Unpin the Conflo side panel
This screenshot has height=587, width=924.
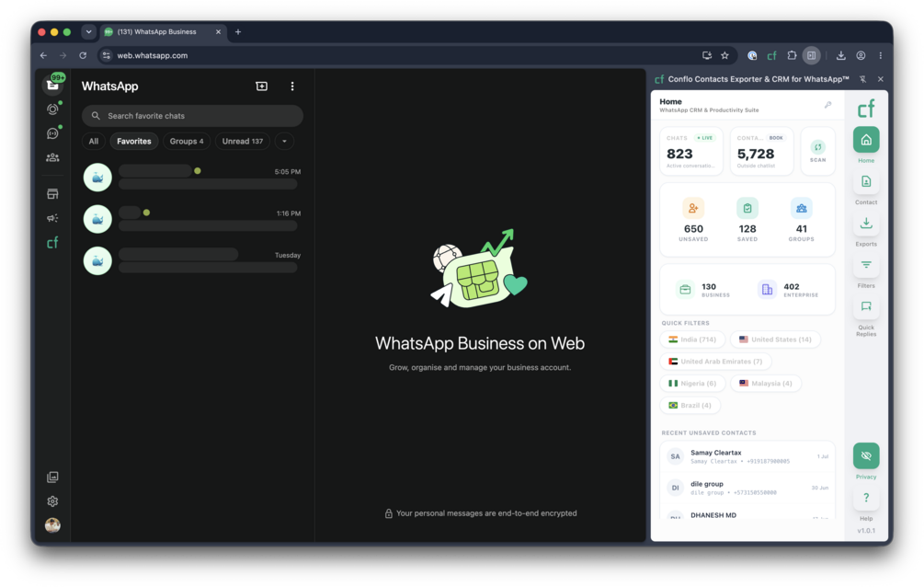pyautogui.click(x=862, y=79)
